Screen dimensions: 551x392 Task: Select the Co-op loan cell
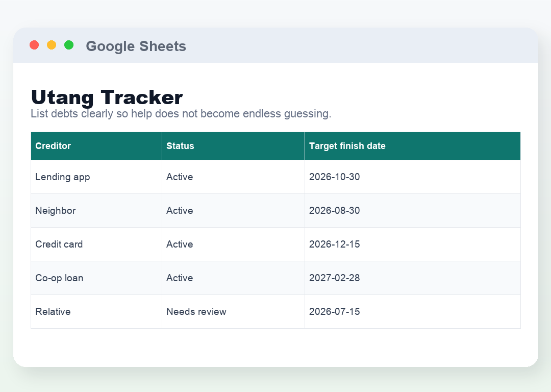tap(96, 278)
